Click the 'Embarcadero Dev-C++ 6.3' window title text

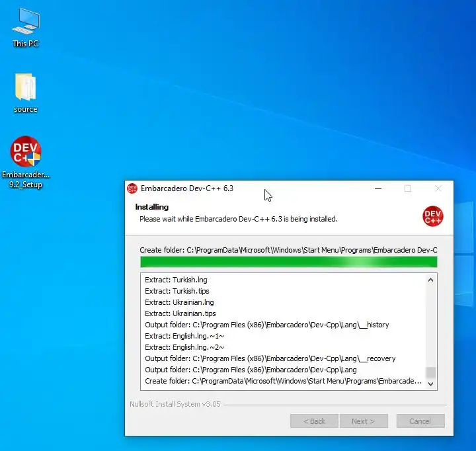[x=187, y=188]
